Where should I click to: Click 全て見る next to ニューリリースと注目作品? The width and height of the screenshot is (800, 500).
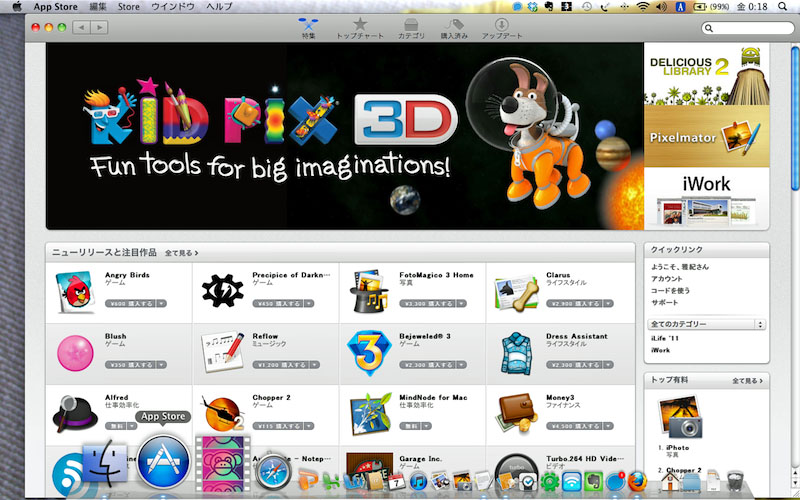pos(181,253)
